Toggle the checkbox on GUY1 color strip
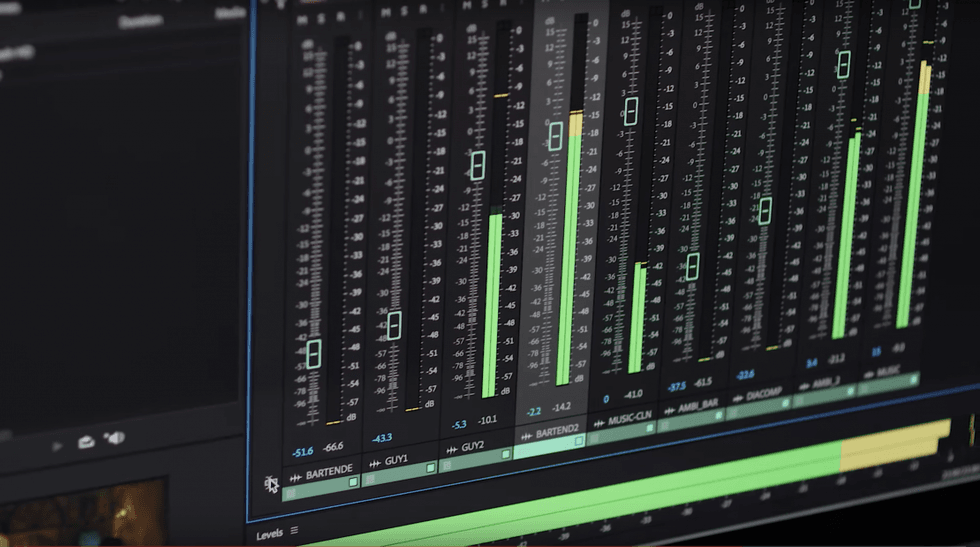 tap(431, 468)
